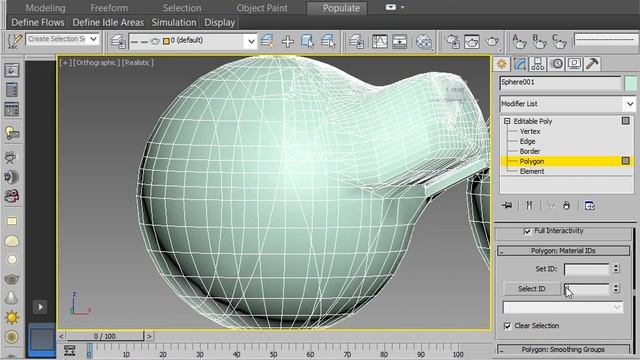Step time slider forward with > arrow
The width and height of the screenshot is (640, 360).
point(149,336)
